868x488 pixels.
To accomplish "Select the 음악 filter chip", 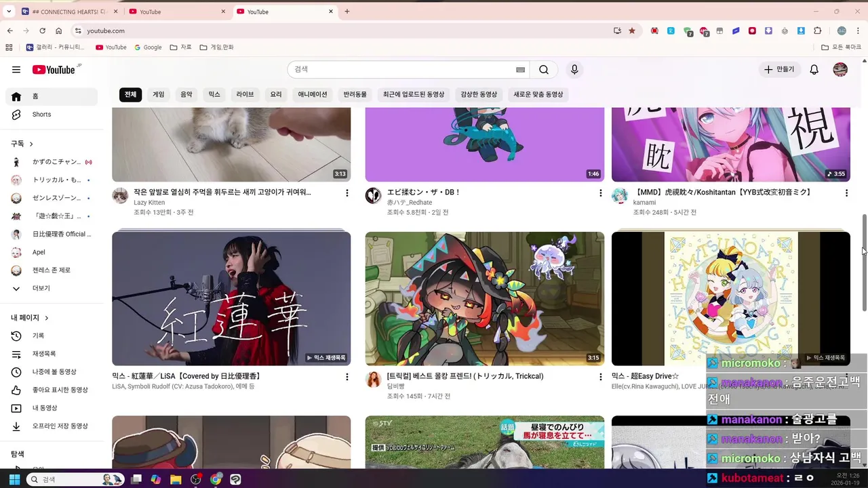I will (186, 95).
